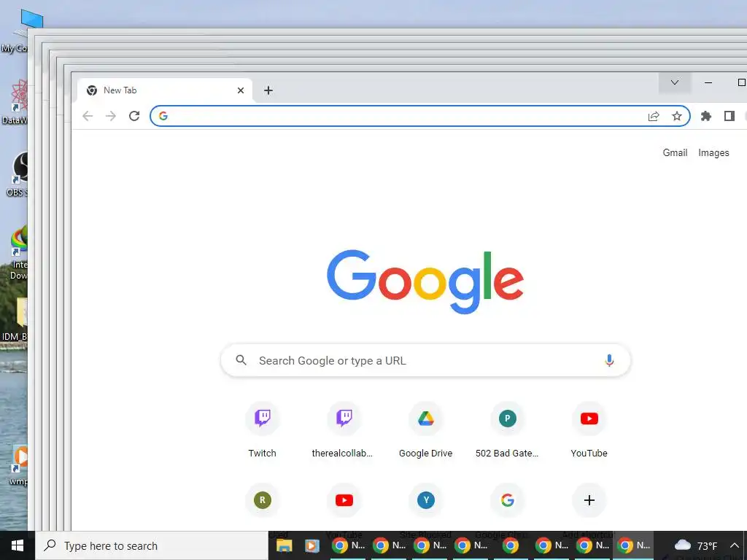Open File Explorer from the taskbar
This screenshot has height=560, width=747.
(285, 545)
